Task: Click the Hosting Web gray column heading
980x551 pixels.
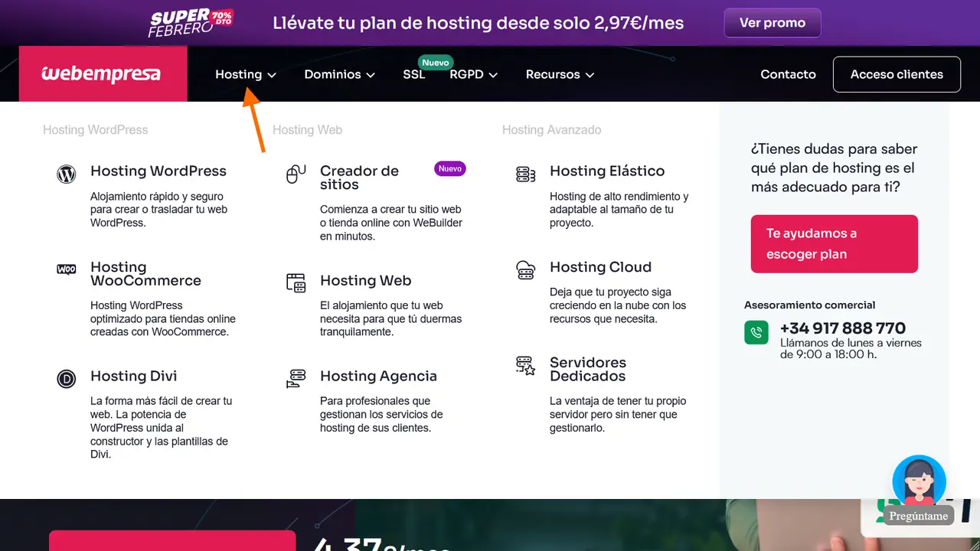Action: (x=308, y=130)
